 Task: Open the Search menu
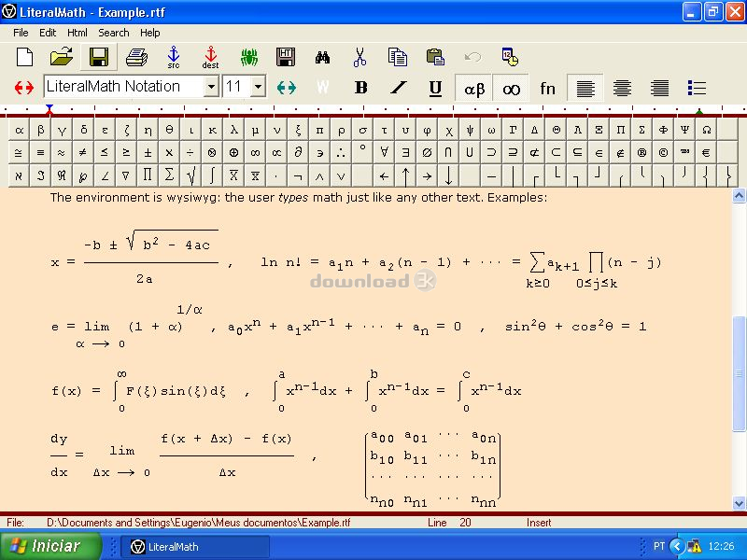(114, 33)
